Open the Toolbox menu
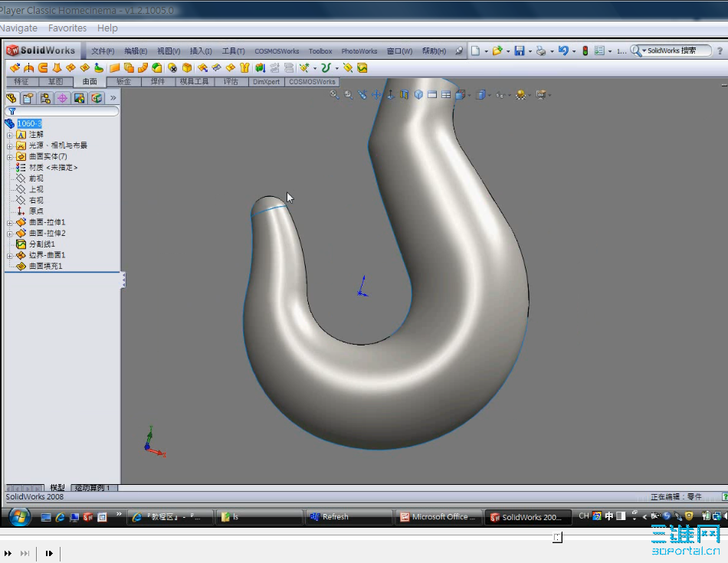The width and height of the screenshot is (728, 563). tap(320, 51)
